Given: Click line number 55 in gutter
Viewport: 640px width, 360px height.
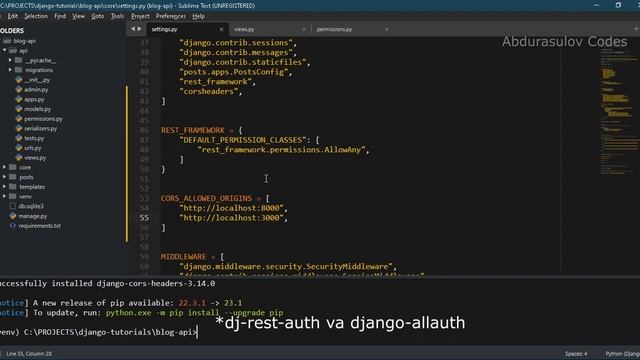Looking at the screenshot, I should coord(144,218).
